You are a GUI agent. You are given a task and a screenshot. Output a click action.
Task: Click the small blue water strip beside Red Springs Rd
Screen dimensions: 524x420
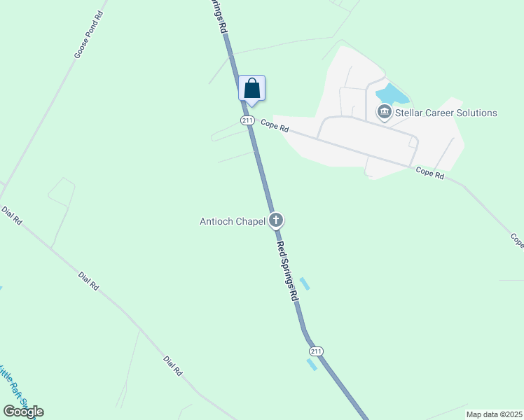click(305, 283)
